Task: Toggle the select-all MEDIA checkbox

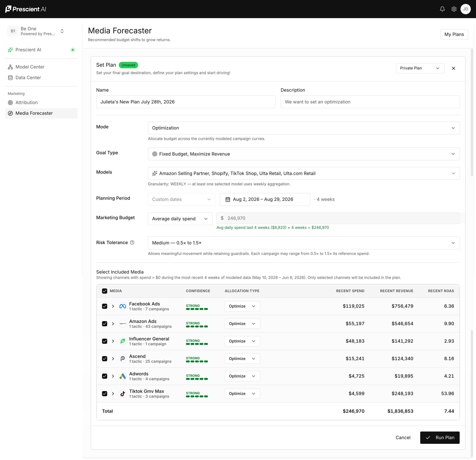Action: coord(104,291)
